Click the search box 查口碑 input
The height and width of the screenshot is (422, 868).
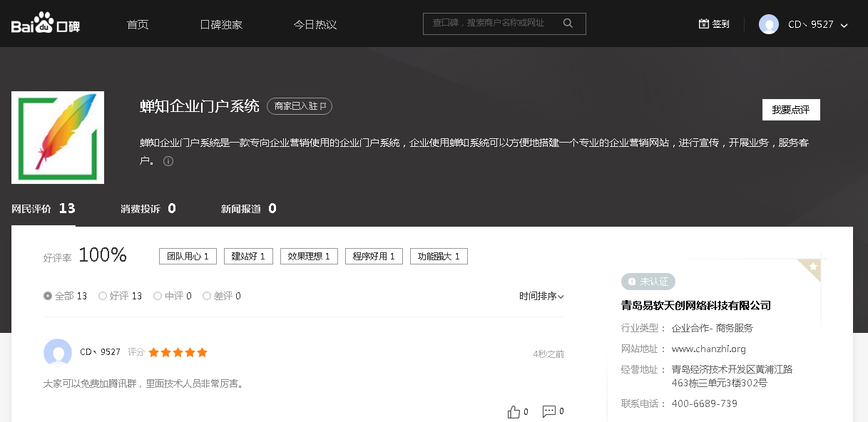click(504, 24)
